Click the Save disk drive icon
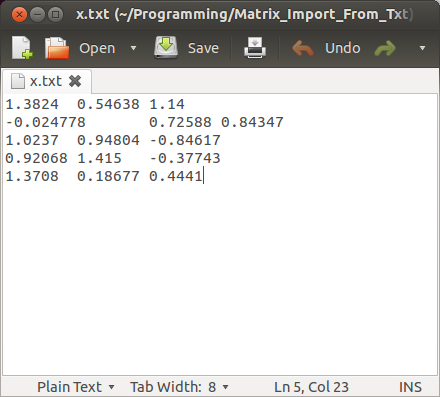The image size is (440, 397). tap(166, 48)
